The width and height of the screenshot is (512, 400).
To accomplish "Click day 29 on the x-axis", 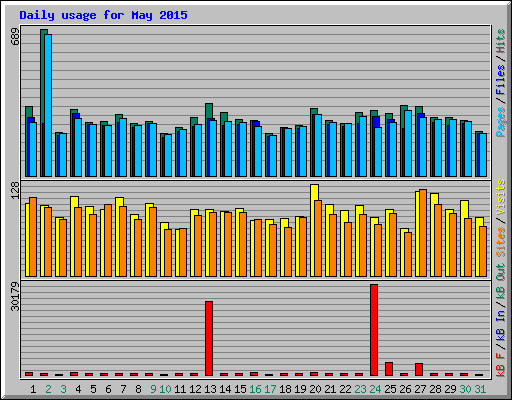I will (450, 389).
